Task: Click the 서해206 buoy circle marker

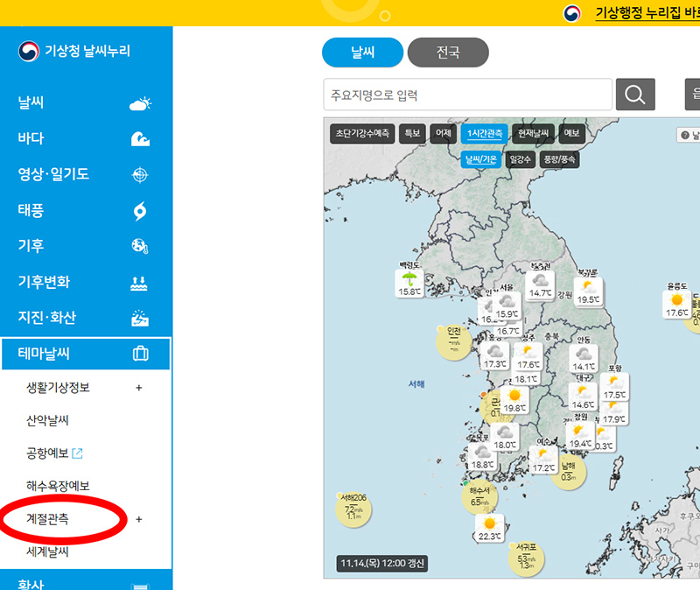Action: [353, 509]
